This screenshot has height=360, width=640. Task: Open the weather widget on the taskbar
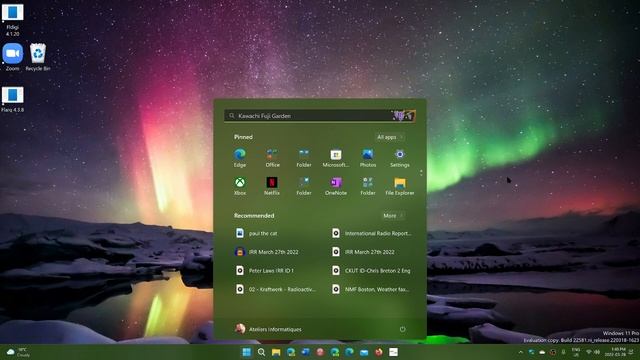click(x=18, y=352)
